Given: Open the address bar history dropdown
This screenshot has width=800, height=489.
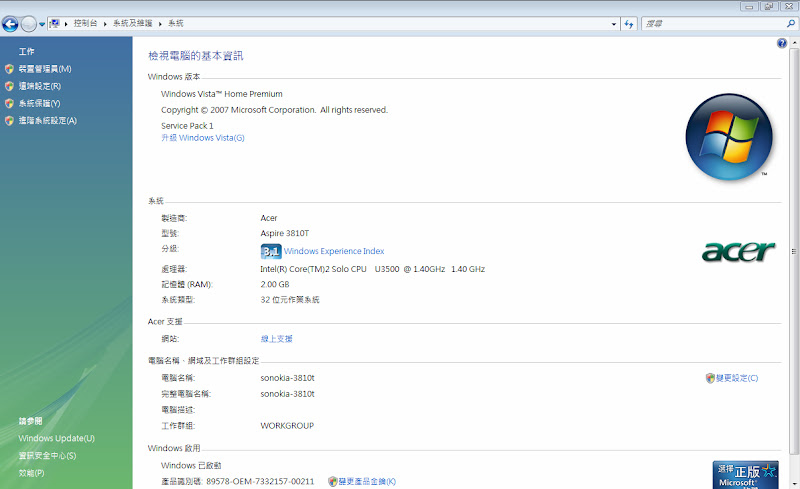Looking at the screenshot, I should pos(614,24).
